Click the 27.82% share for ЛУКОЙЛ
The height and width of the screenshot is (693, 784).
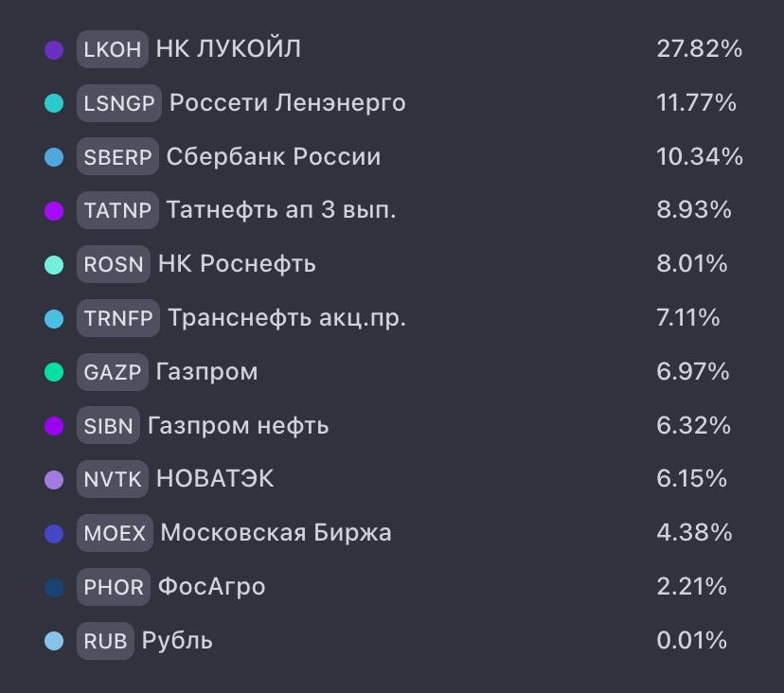click(699, 49)
